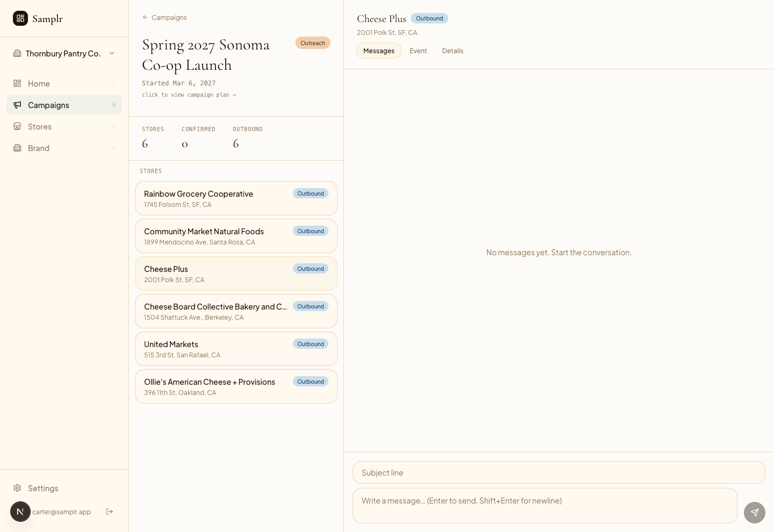Click the carter@samplr.app account email
This screenshot has height=532, width=774.
coord(62,512)
